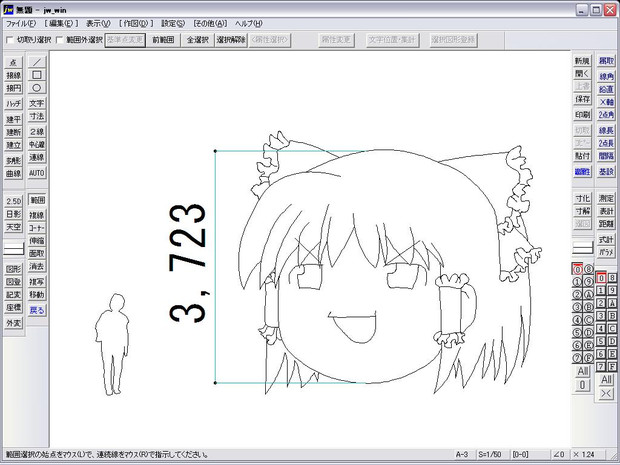Image resolution: width=620 pixels, height=465 pixels.
Task: Activate the 伸縮 extend/trim tool
Action: [x=37, y=240]
